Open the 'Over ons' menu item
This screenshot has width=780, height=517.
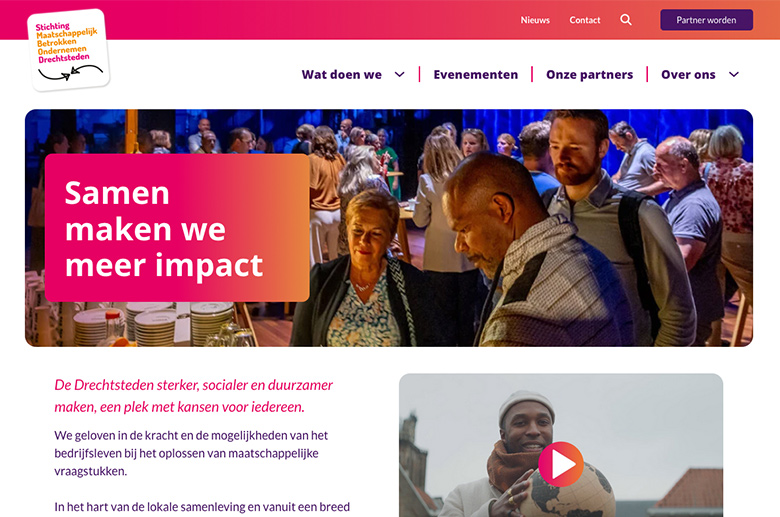pyautogui.click(x=688, y=75)
